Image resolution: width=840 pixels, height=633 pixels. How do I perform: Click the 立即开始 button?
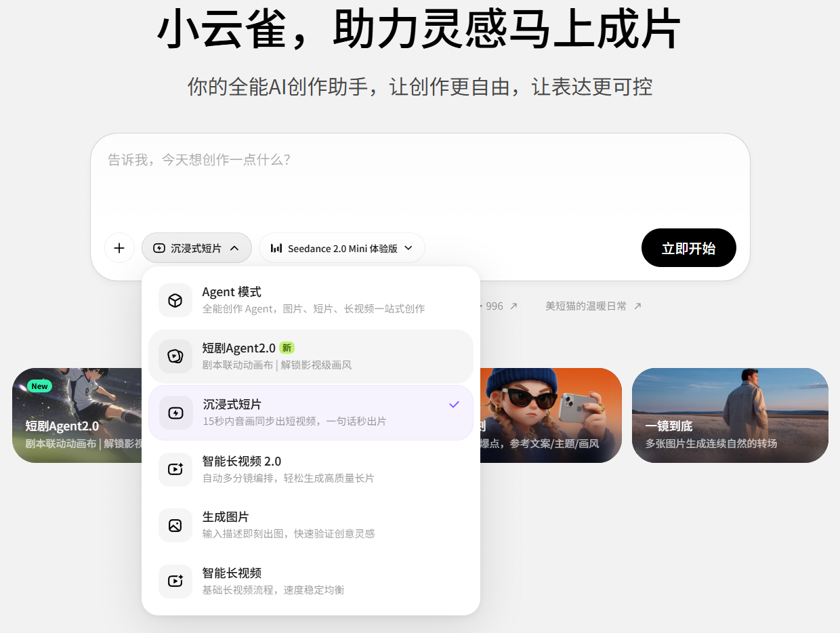pyautogui.click(x=688, y=248)
